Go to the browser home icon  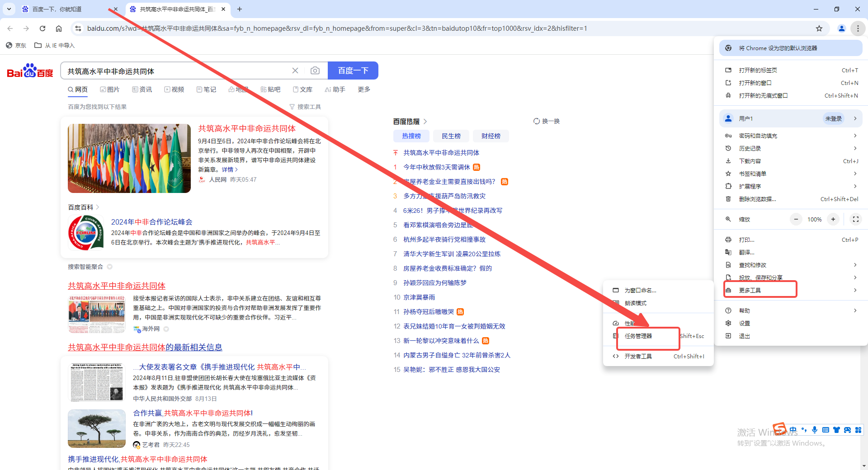[59, 28]
